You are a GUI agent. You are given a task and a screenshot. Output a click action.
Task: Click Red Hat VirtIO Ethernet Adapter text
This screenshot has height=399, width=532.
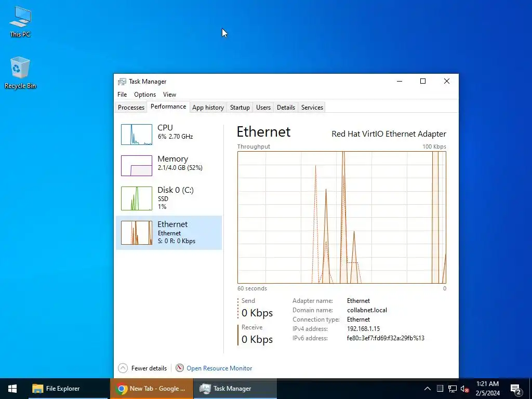coord(389,134)
